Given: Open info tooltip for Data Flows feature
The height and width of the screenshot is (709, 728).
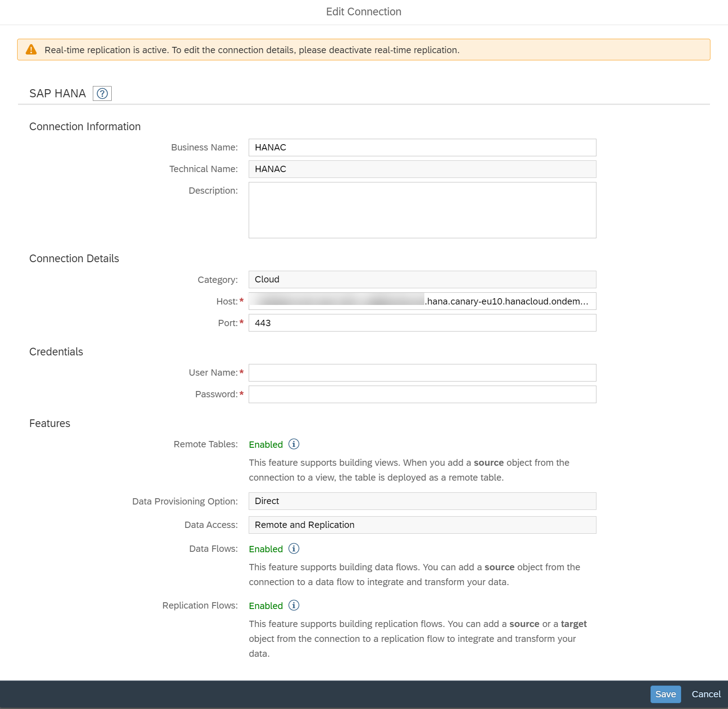Looking at the screenshot, I should pyautogui.click(x=294, y=549).
